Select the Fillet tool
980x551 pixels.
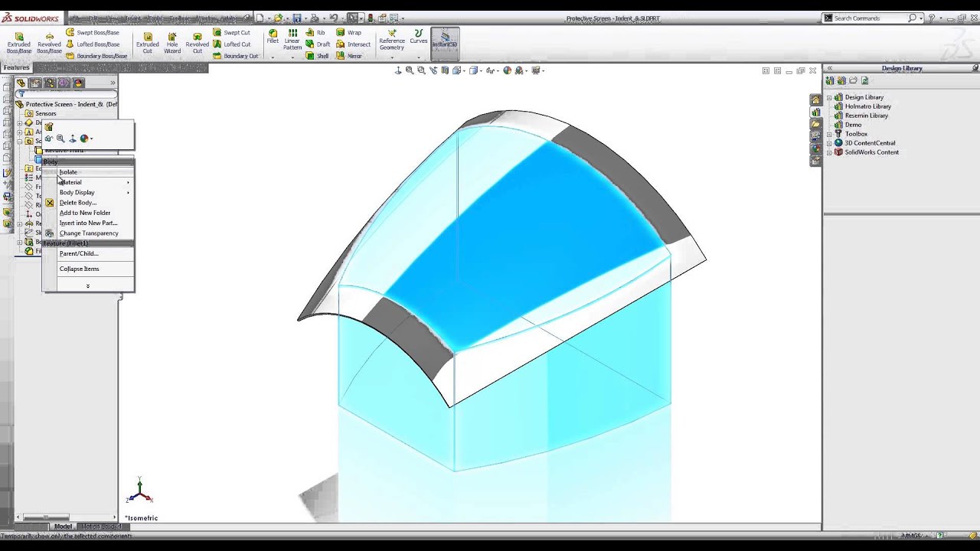coord(273,37)
